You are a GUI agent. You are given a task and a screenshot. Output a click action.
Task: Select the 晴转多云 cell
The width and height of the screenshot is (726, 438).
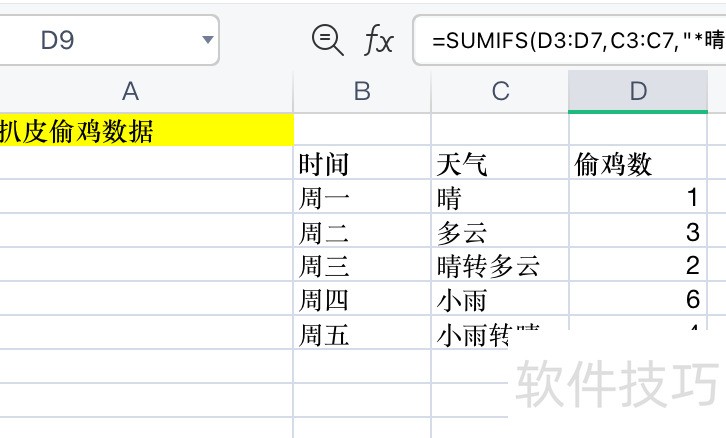[x=500, y=266]
